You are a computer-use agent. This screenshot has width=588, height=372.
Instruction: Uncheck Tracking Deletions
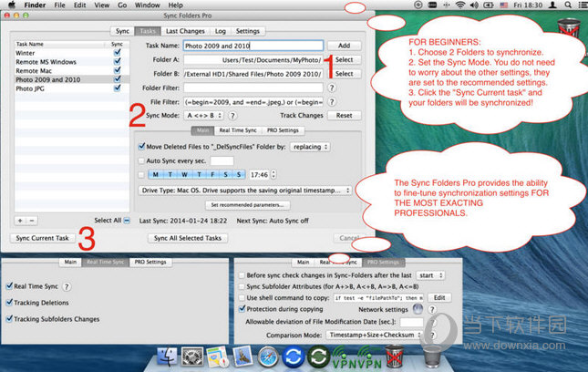pyautogui.click(x=9, y=303)
